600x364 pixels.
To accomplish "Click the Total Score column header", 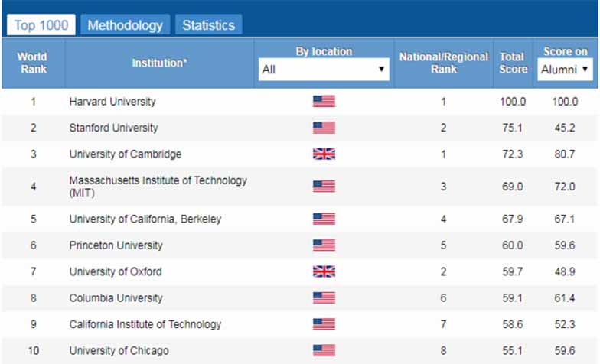I will point(513,63).
